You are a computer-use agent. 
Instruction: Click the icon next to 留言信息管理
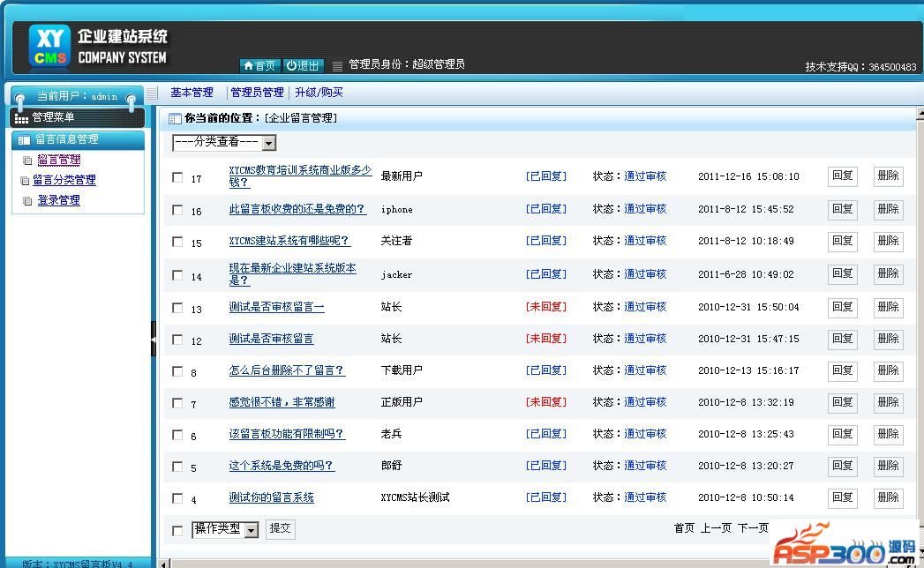pos(24,139)
